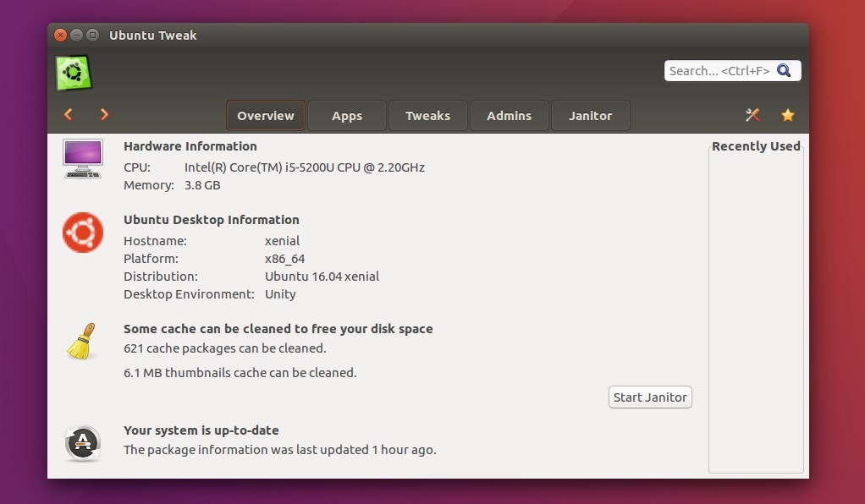Minimize the Ubuntu Tweak window

[x=77, y=36]
